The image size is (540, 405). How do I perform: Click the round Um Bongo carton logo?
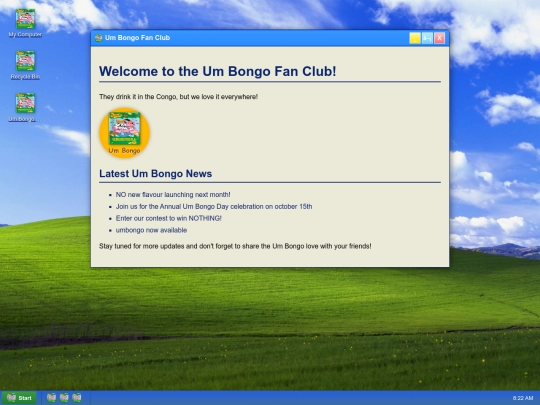[125, 133]
